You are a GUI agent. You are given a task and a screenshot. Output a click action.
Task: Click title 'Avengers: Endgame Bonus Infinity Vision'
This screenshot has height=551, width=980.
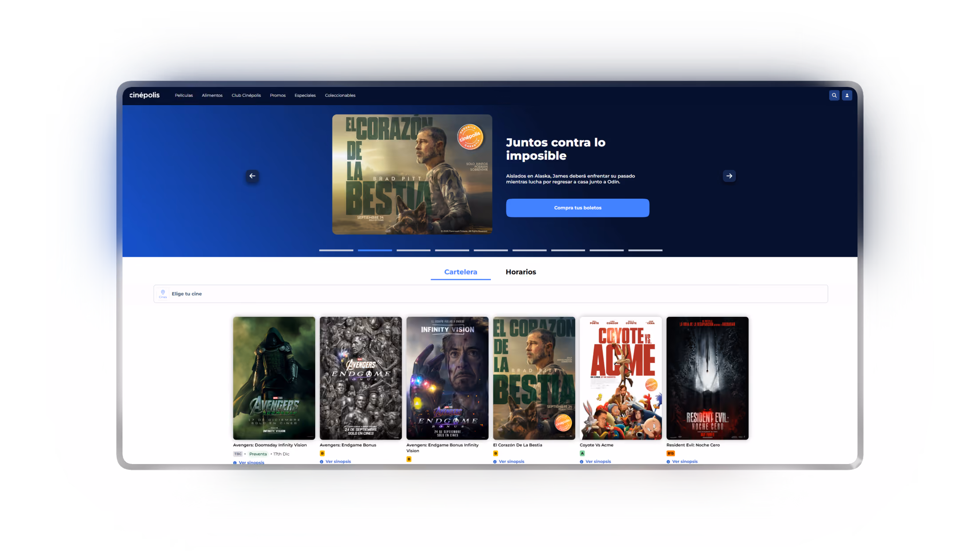(x=443, y=448)
